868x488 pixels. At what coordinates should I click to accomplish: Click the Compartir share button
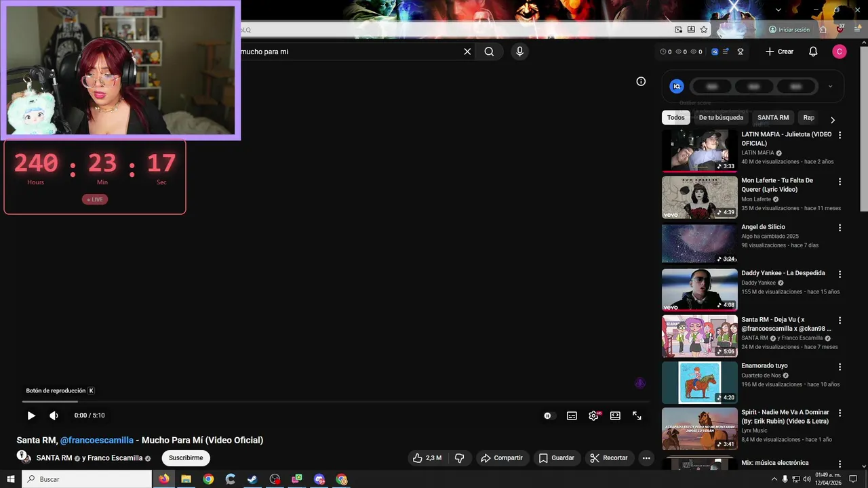(x=502, y=458)
